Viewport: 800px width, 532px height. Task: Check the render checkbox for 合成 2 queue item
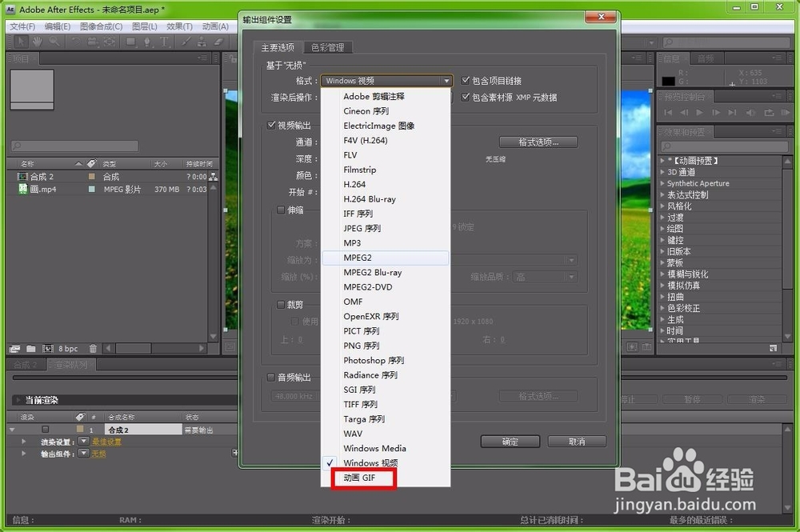click(x=46, y=430)
